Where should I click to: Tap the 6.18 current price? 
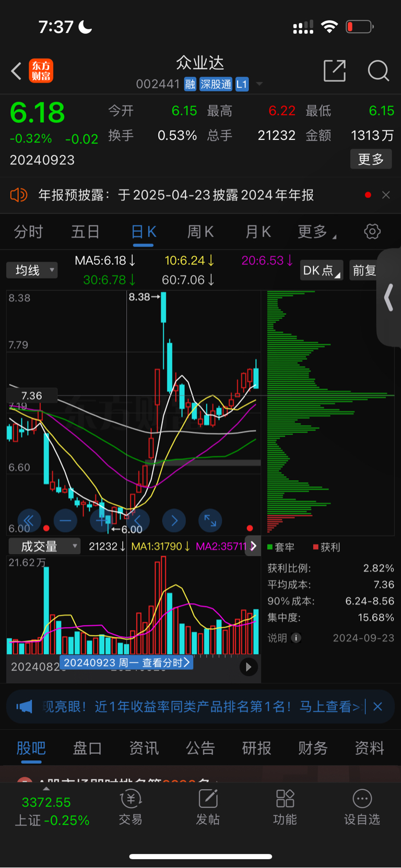[38, 113]
